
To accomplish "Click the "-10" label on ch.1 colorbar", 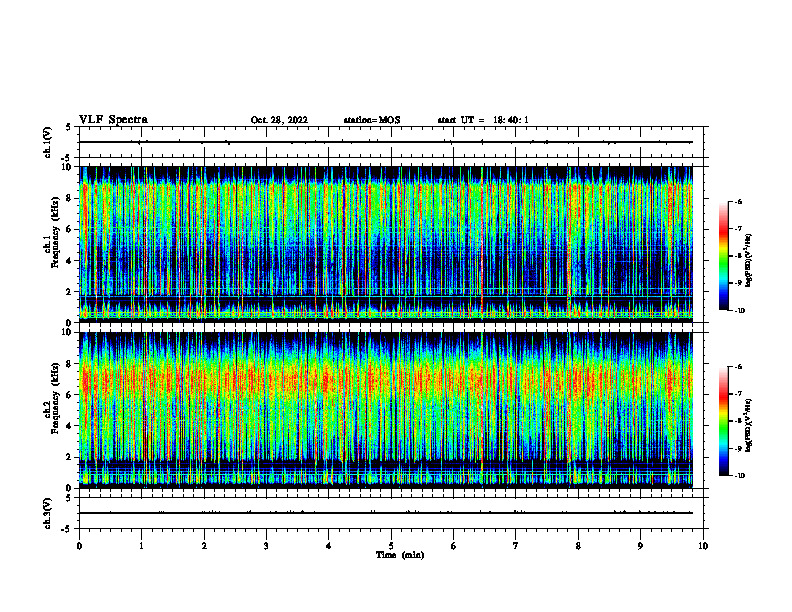I will pos(739,311).
